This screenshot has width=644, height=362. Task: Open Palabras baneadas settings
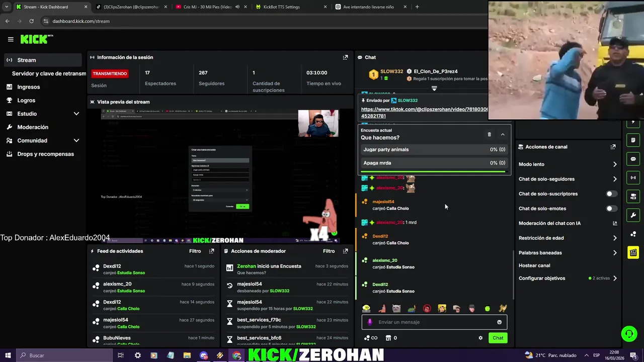coord(568,252)
